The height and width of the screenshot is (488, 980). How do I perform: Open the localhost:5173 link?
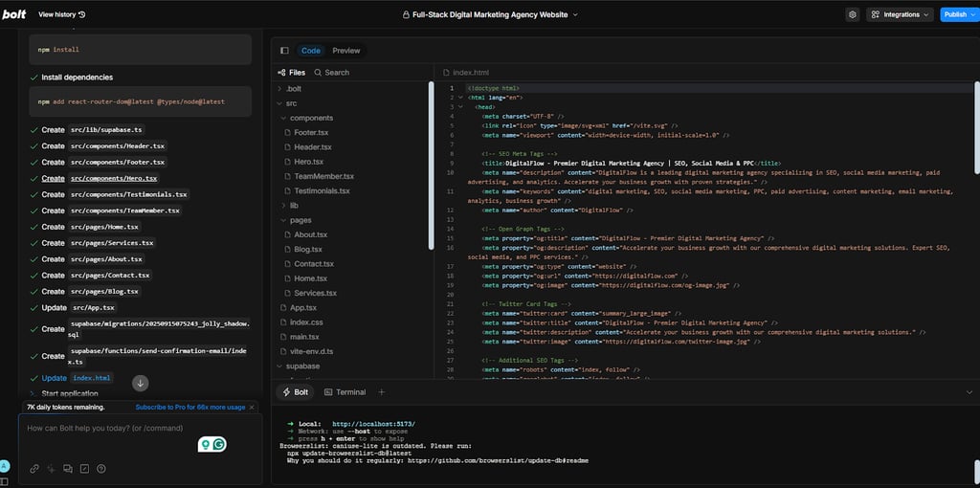coord(374,424)
